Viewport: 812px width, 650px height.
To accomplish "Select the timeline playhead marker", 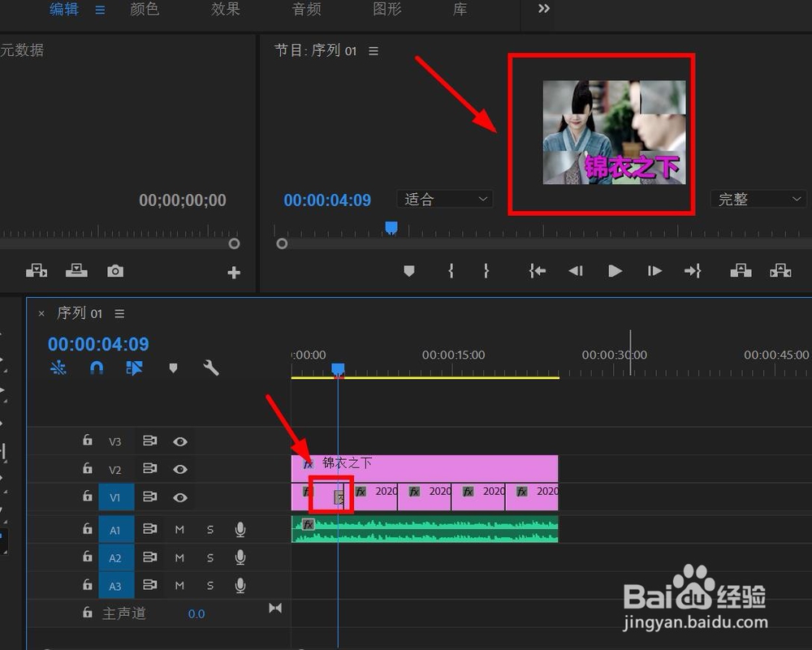I will (338, 368).
